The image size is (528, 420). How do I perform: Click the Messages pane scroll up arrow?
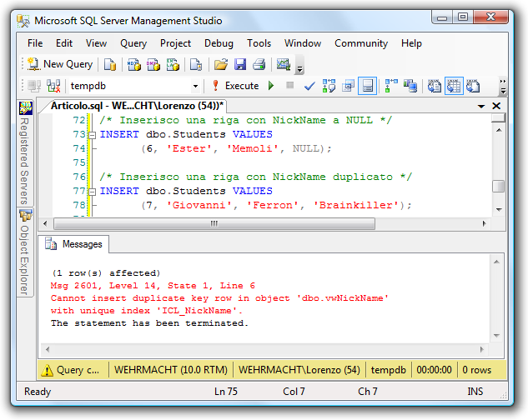496,262
